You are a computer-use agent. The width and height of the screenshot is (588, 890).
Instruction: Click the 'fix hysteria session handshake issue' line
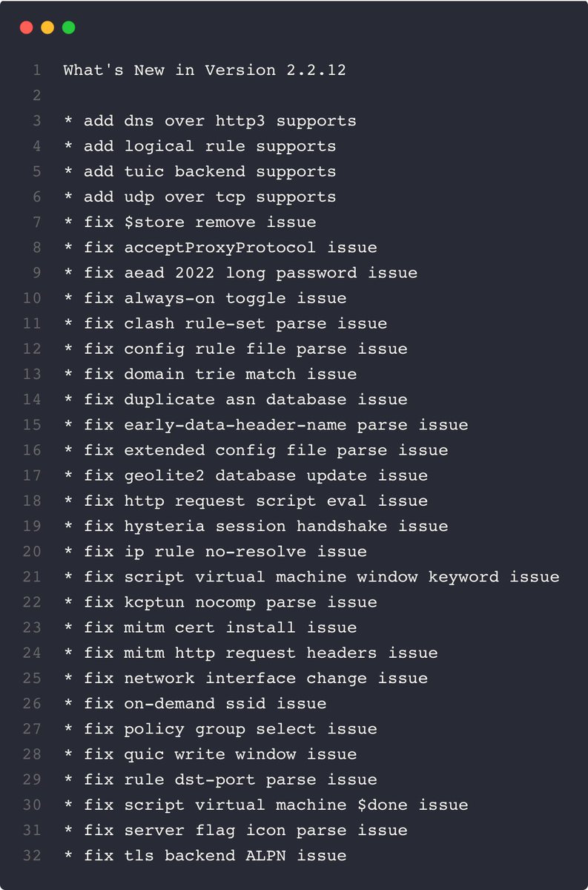(x=256, y=526)
